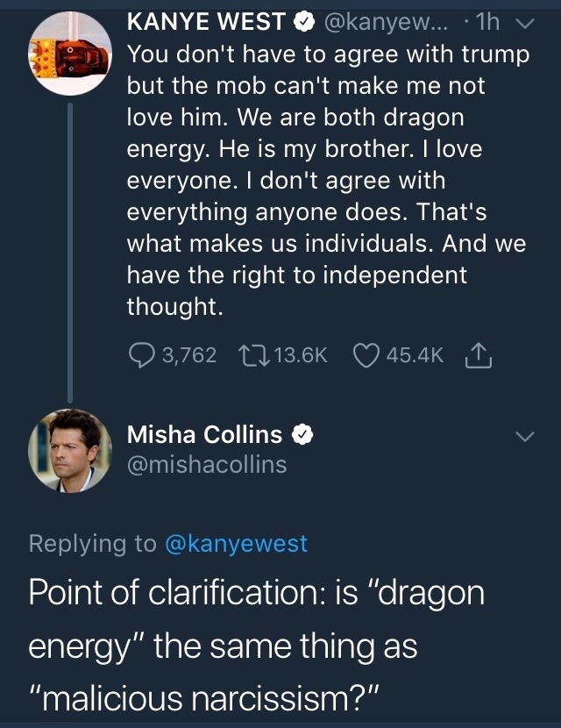Click Misha's reply text about malicious narcissism
Viewport: 561px width, 728px height.
pos(254,647)
